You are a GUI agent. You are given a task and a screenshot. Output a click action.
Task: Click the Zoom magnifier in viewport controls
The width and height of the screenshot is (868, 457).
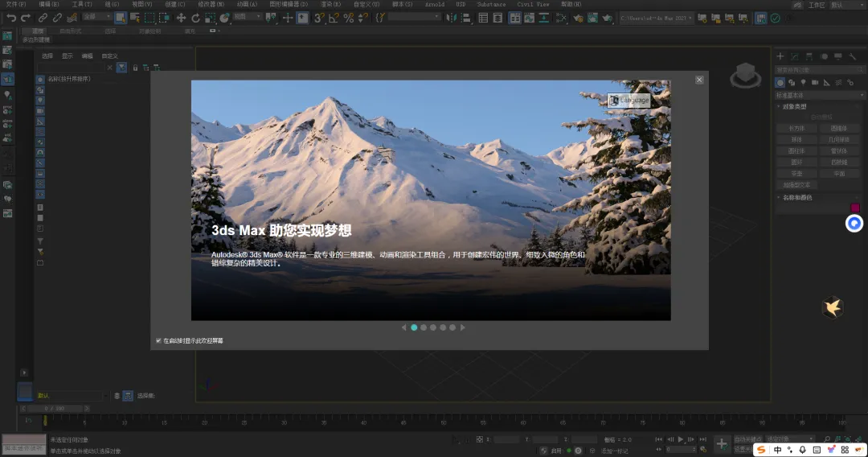pos(827,439)
